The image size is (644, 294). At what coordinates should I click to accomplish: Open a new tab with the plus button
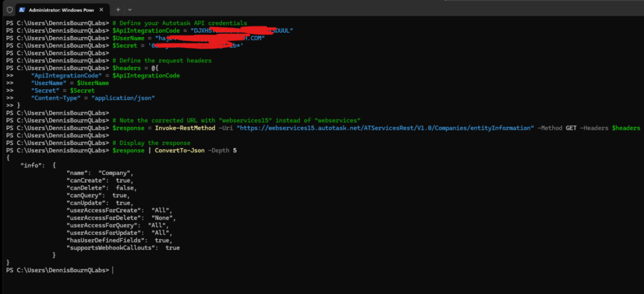pos(118,9)
